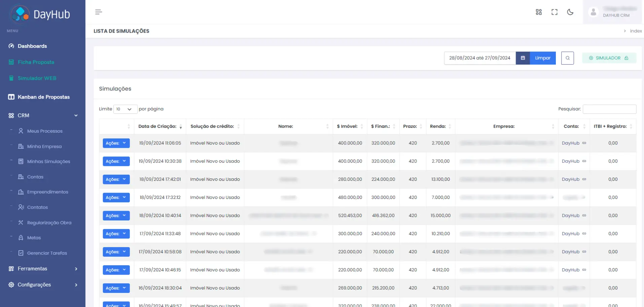Click the date range input field

pyautogui.click(x=480, y=58)
